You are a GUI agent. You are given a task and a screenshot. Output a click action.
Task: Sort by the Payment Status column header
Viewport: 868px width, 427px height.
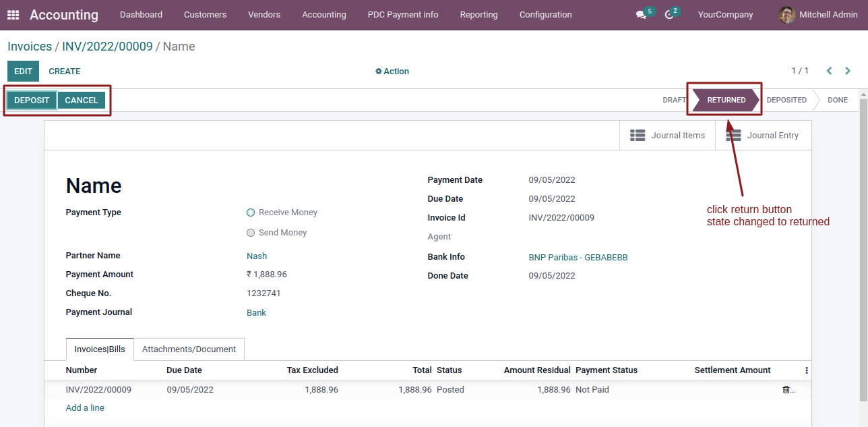coord(607,370)
